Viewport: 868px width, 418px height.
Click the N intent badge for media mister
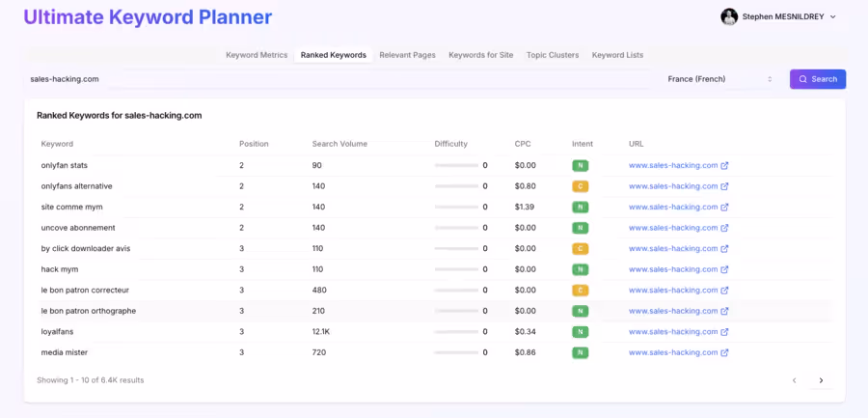[x=581, y=352]
